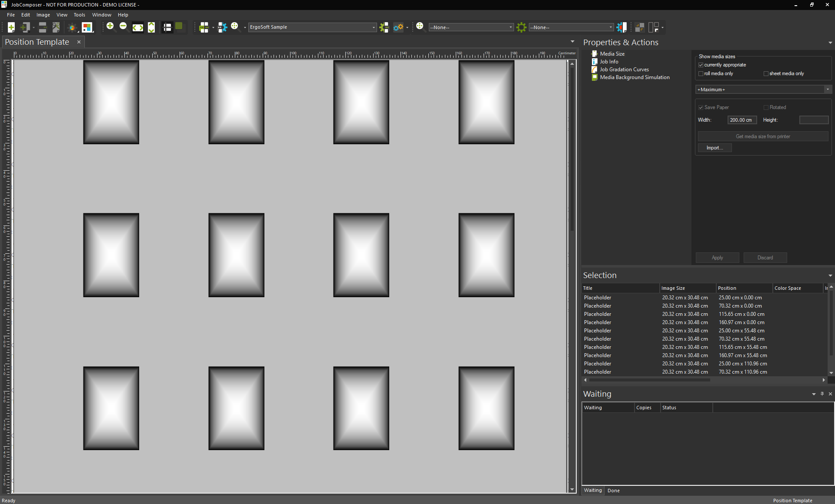
Task: Click the fit to width icon
Action: point(138,27)
